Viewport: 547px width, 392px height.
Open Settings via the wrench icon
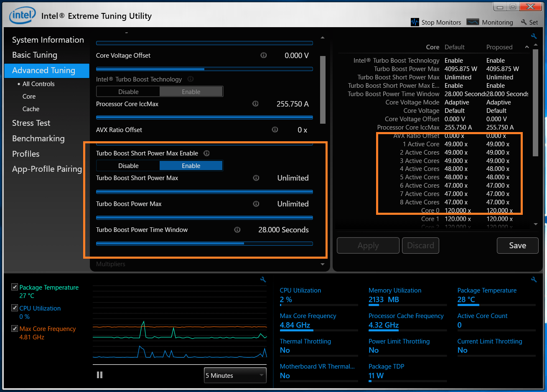point(524,22)
